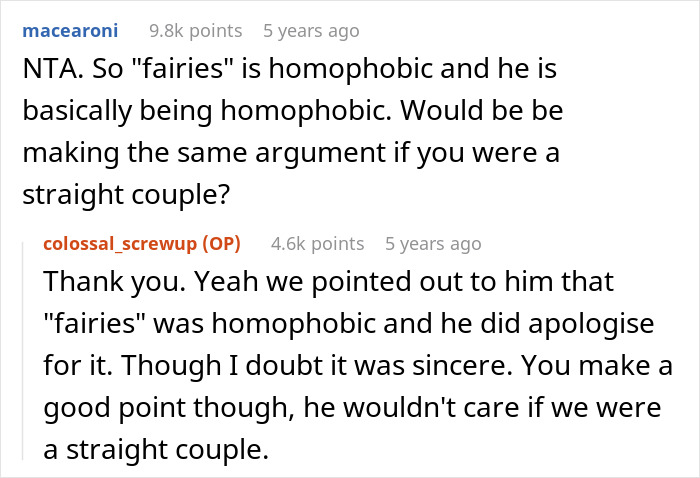
Task: Click the 4.6k points score
Action: (317, 243)
